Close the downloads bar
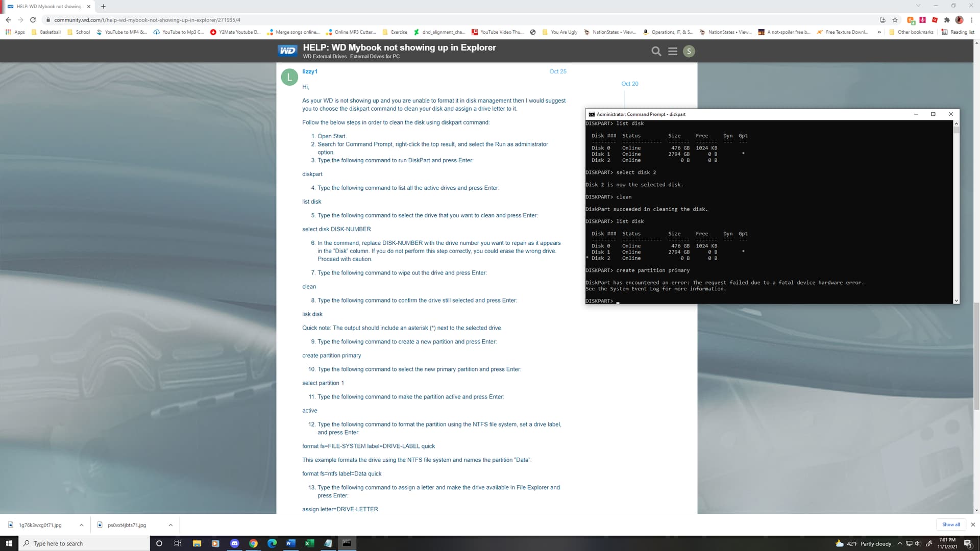The width and height of the screenshot is (980, 551). [x=973, y=524]
